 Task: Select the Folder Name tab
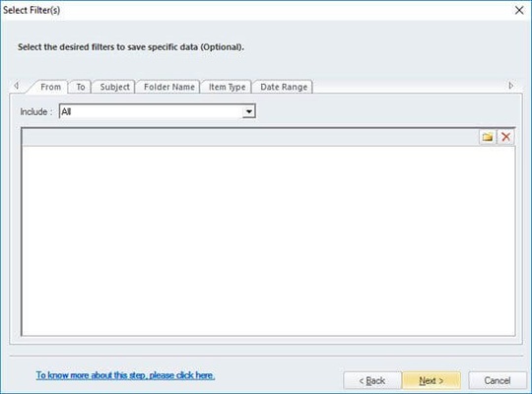169,87
